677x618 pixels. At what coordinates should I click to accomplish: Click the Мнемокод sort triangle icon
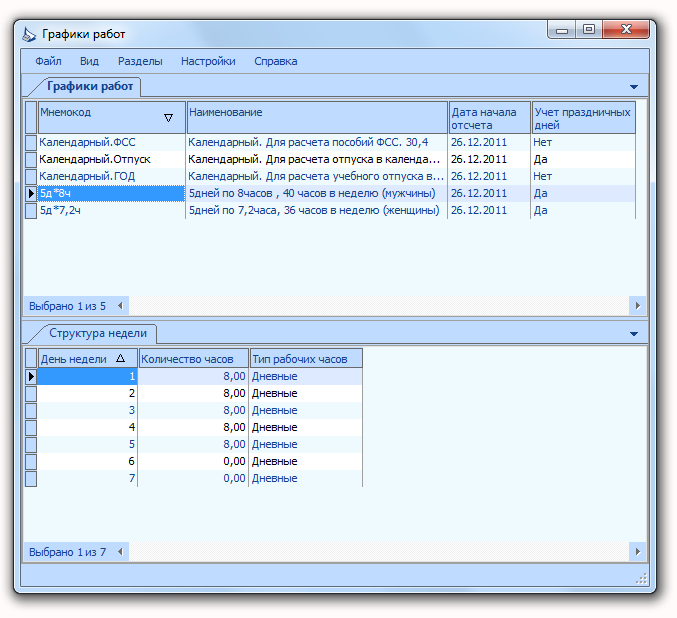click(168, 118)
